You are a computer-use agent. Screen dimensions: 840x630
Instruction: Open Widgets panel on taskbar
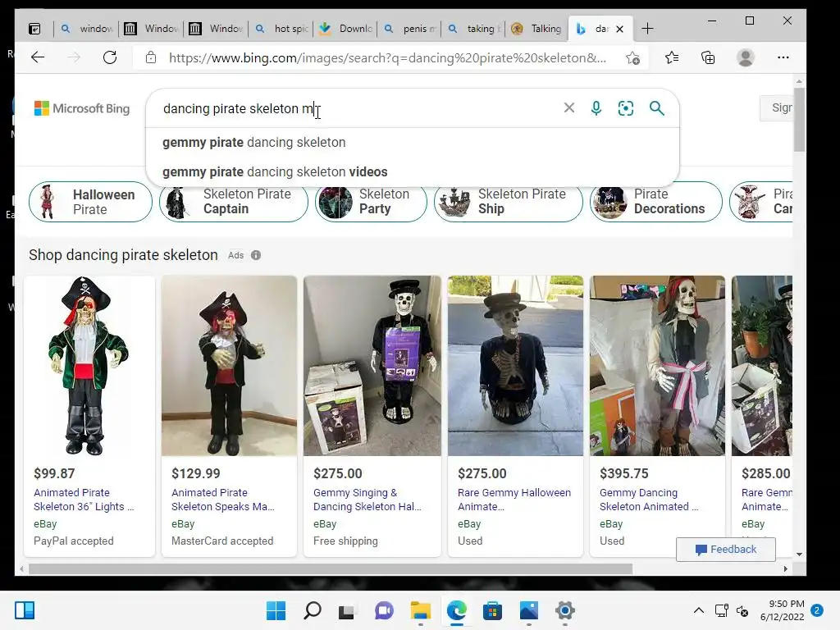click(25, 610)
